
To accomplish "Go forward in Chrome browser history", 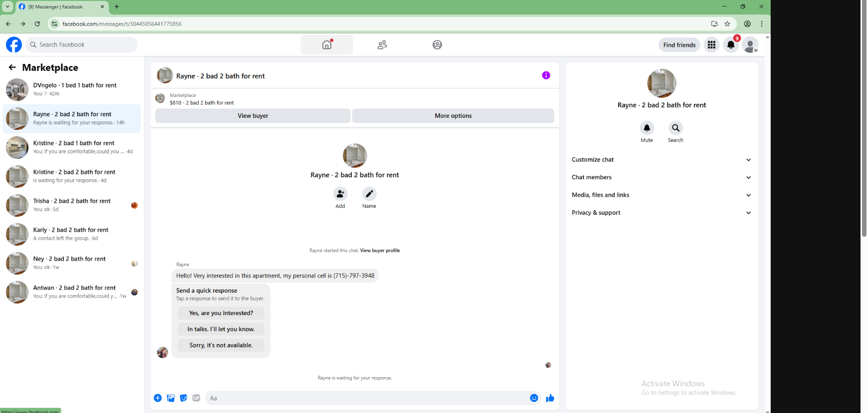I will (x=23, y=23).
